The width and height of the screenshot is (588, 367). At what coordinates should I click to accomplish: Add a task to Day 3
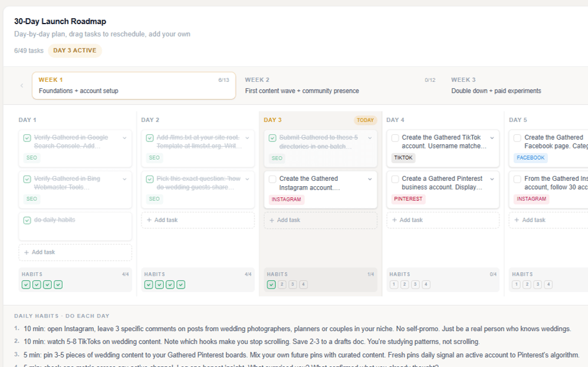coord(321,220)
